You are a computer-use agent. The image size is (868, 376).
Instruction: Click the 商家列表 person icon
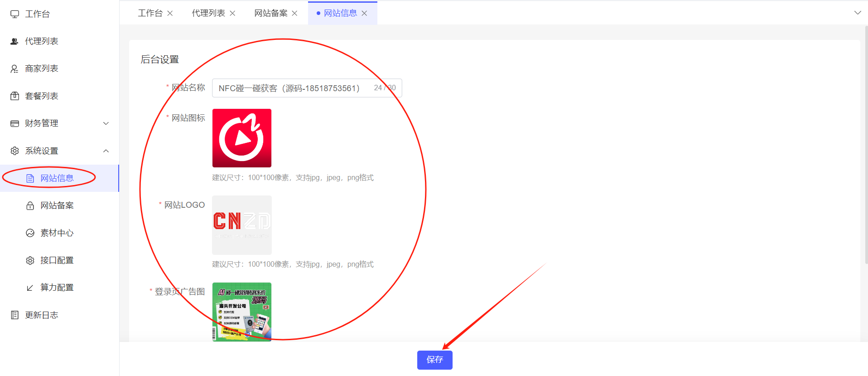(15, 68)
